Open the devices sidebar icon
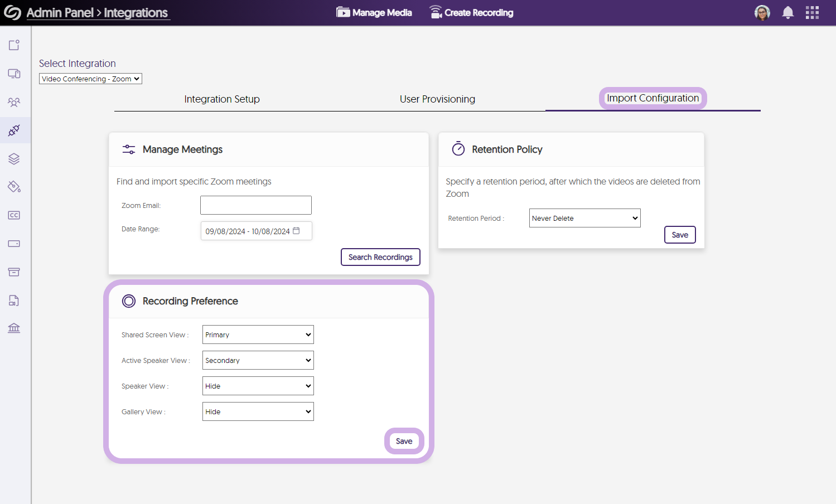This screenshot has width=836, height=504. click(14, 74)
